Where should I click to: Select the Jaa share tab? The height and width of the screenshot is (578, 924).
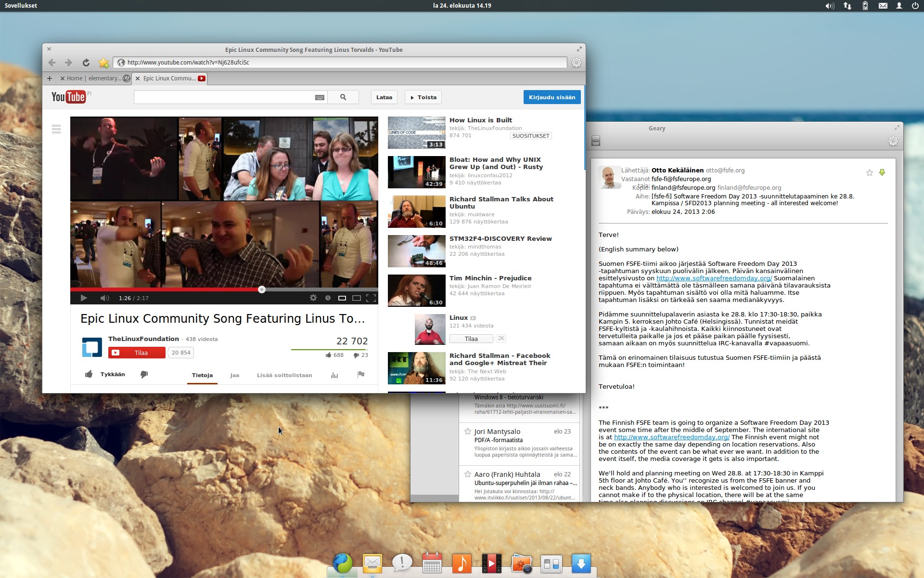point(235,375)
